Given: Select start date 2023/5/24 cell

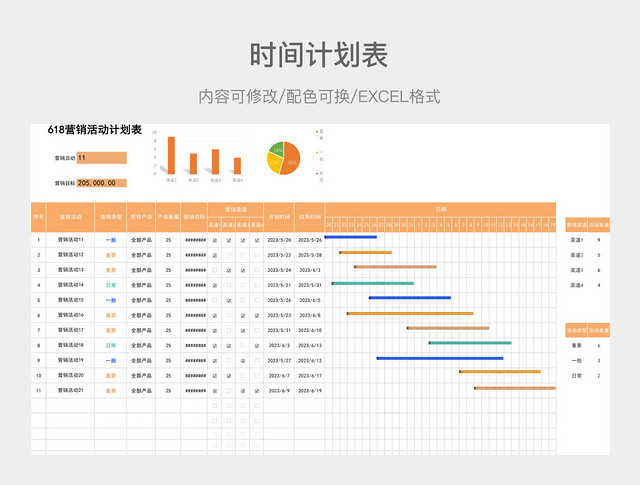Looking at the screenshot, I should pyautogui.click(x=279, y=270).
